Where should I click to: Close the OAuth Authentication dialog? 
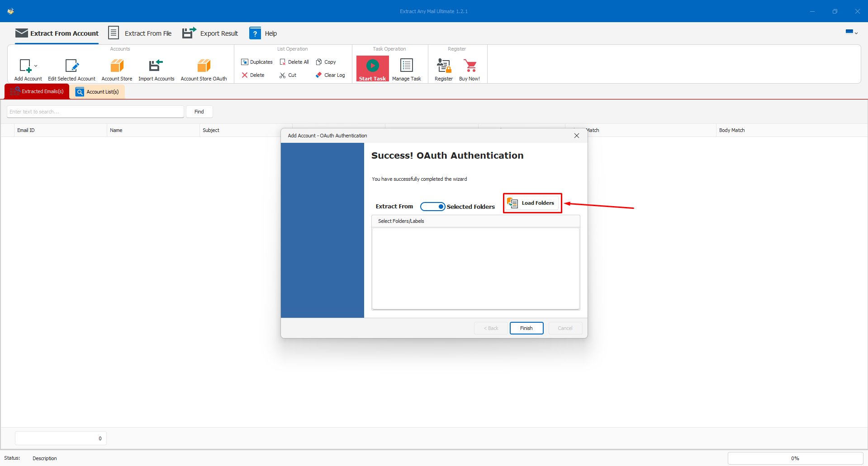(x=576, y=136)
